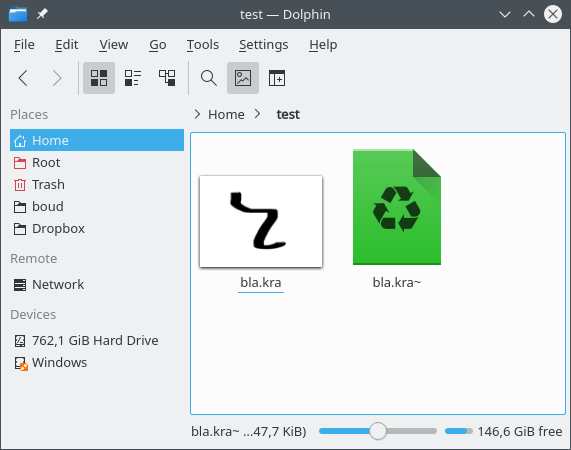
Task: Navigate to Home in breadcrumb path
Action: tap(226, 115)
